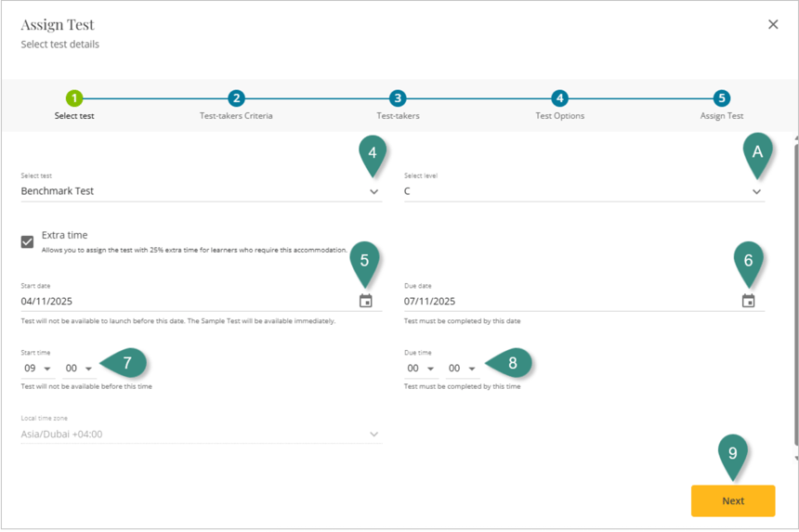The image size is (799, 532).
Task: Open the Due date calendar picker
Action: pos(749,301)
